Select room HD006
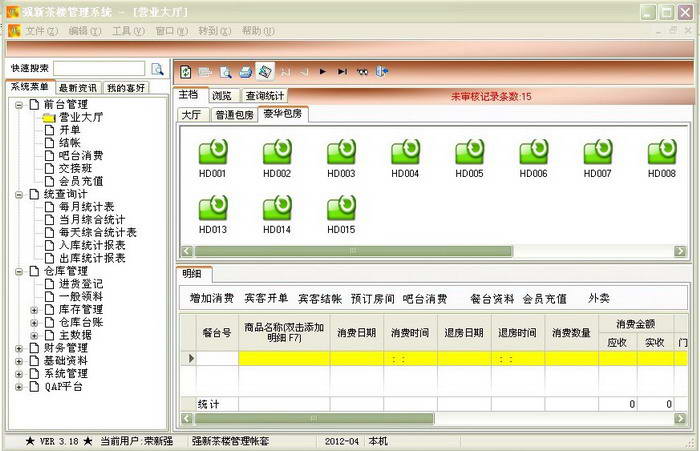 click(x=533, y=158)
